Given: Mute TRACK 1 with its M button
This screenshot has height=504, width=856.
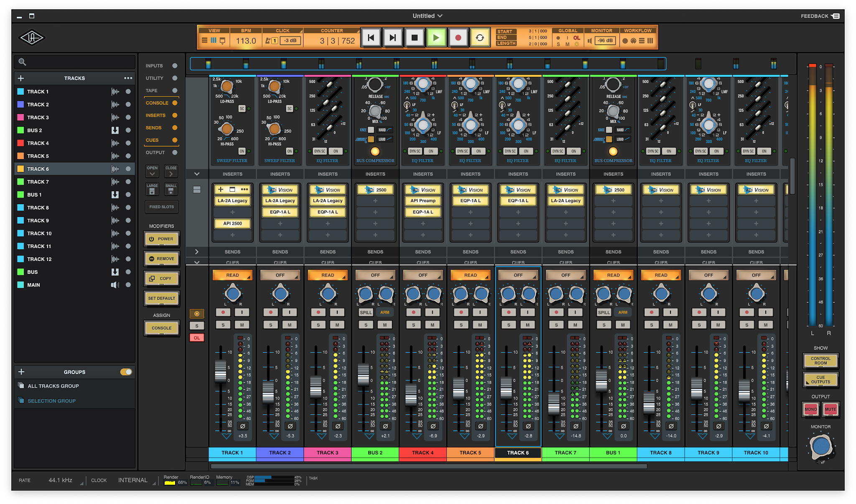Looking at the screenshot, I should 242,325.
